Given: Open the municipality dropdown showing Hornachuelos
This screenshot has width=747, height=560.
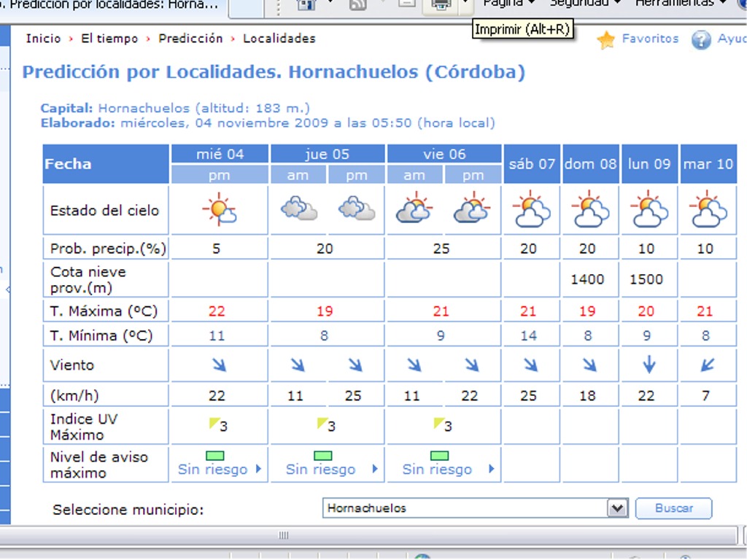Looking at the screenshot, I should click(x=618, y=508).
